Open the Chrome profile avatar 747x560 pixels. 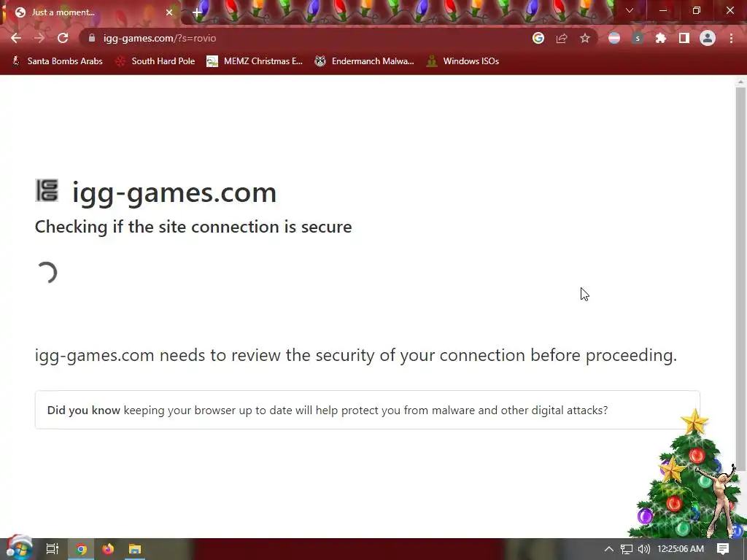708,38
